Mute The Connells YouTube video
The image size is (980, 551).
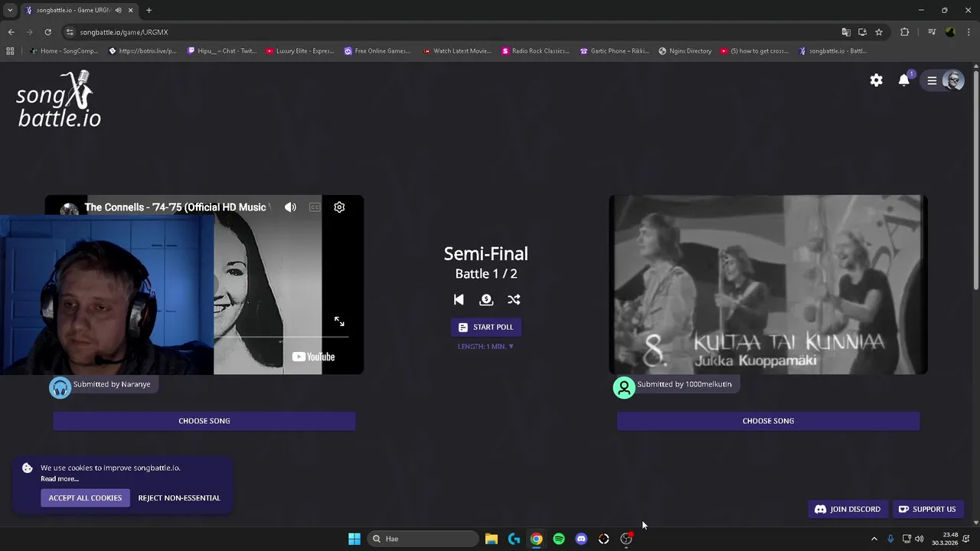(290, 207)
